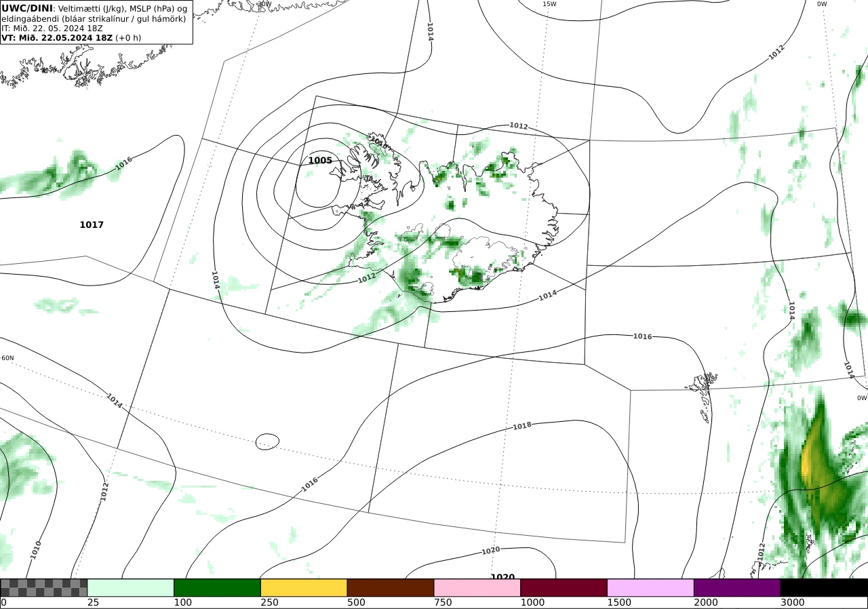868x609 pixels.
Task: Click the '30W' longitude label
Action: pyautogui.click(x=264, y=4)
